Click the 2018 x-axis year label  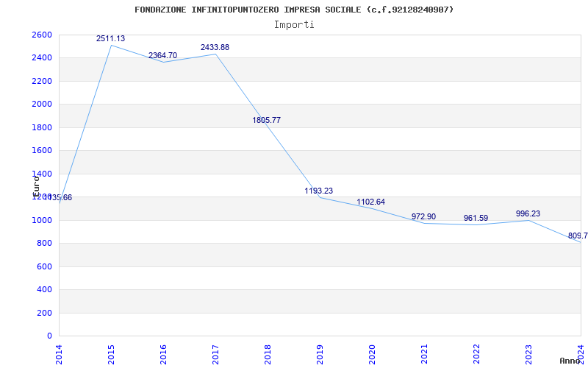click(268, 355)
